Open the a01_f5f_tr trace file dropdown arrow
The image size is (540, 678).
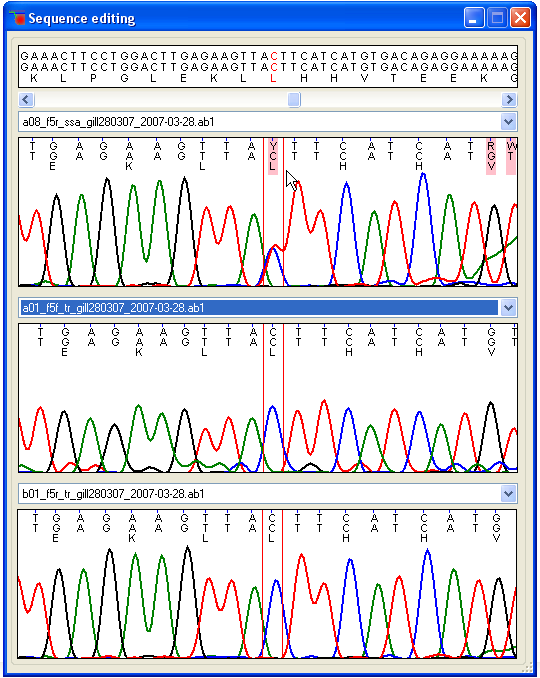tap(508, 308)
